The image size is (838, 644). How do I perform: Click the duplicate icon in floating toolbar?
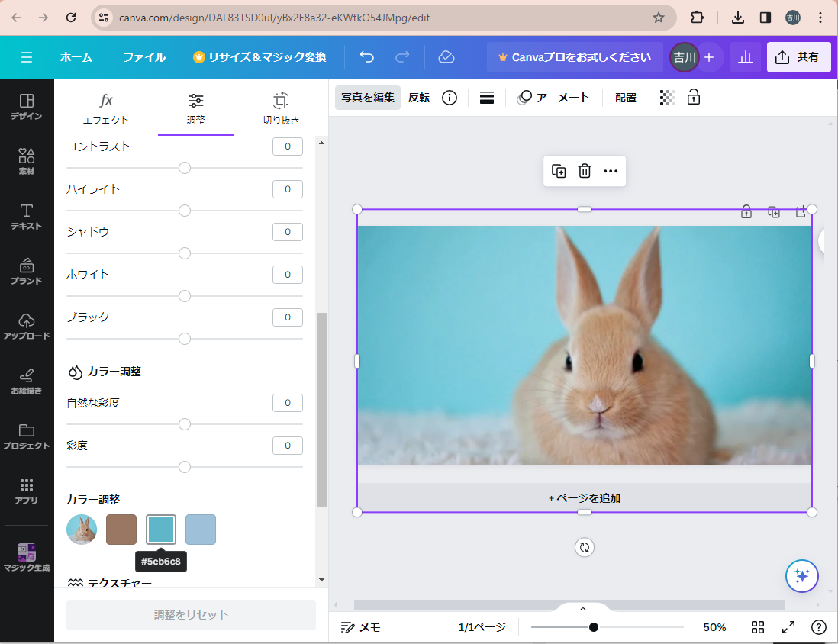click(559, 171)
